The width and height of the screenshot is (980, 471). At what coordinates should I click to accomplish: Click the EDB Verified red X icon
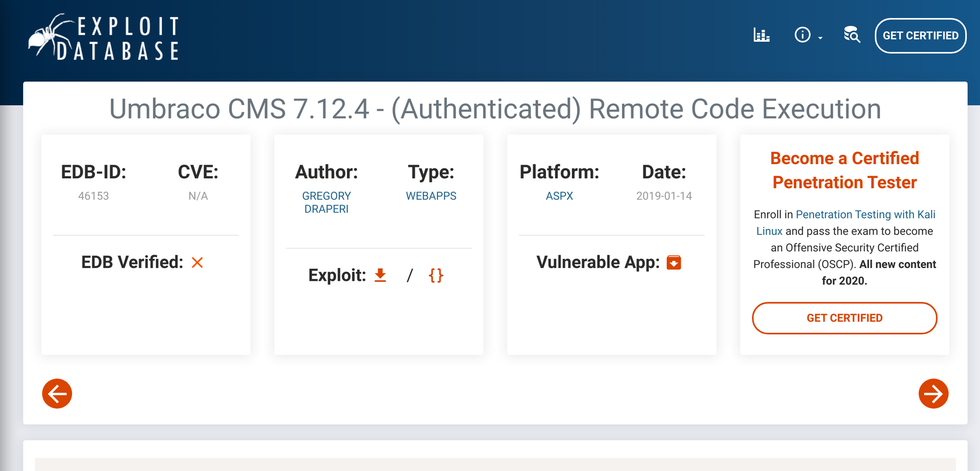(197, 263)
